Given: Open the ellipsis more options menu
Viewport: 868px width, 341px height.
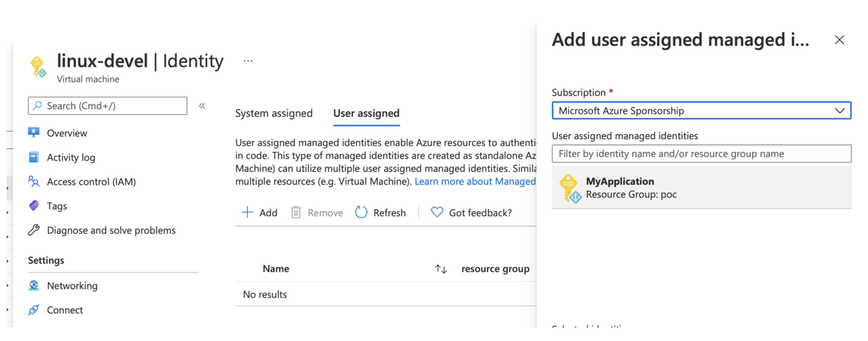Looking at the screenshot, I should 248,61.
